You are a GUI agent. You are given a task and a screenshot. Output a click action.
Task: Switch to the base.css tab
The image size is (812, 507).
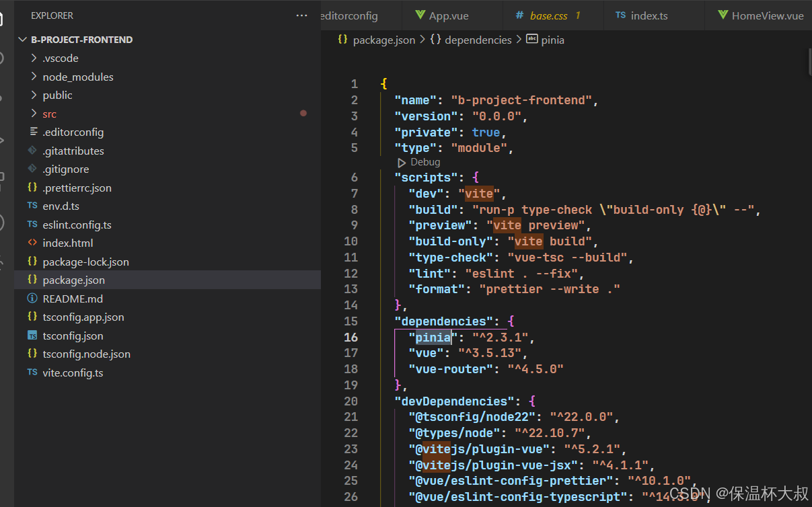(x=548, y=15)
